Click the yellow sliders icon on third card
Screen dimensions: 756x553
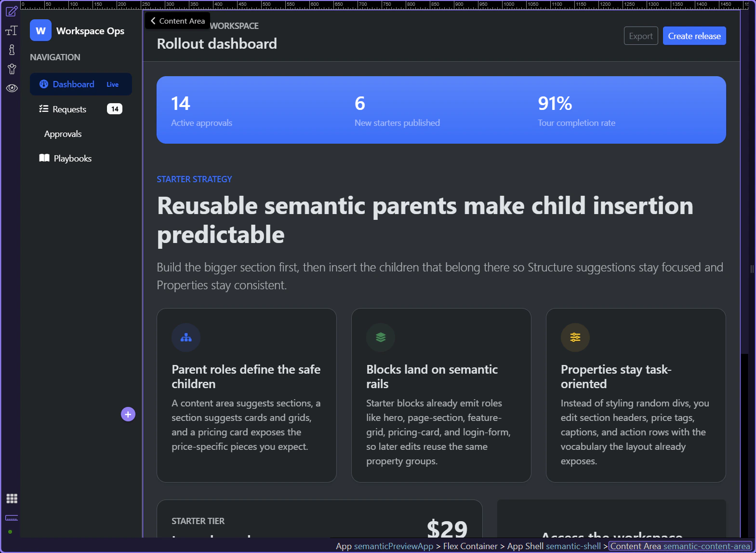pos(575,337)
